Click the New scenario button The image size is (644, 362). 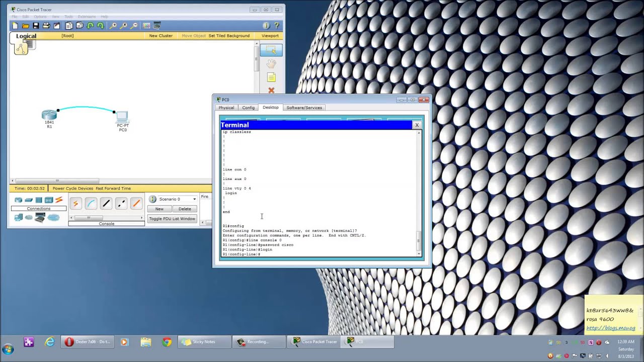point(159,209)
